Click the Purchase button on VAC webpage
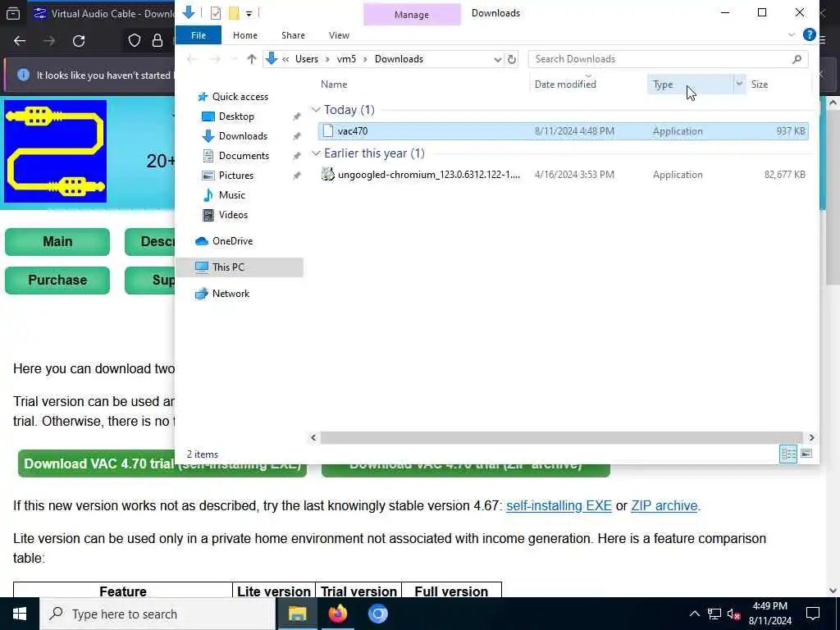The width and height of the screenshot is (840, 630). pos(57,281)
